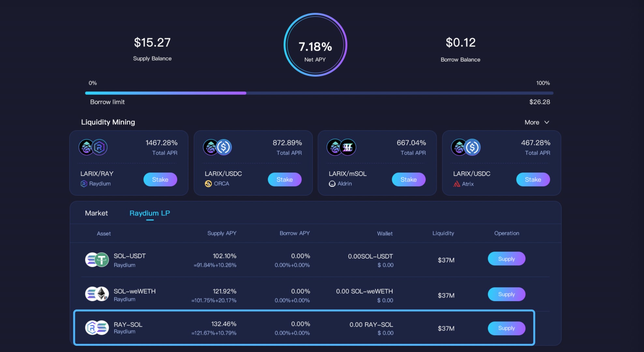Click the Liquidity Mining heading

pos(108,122)
